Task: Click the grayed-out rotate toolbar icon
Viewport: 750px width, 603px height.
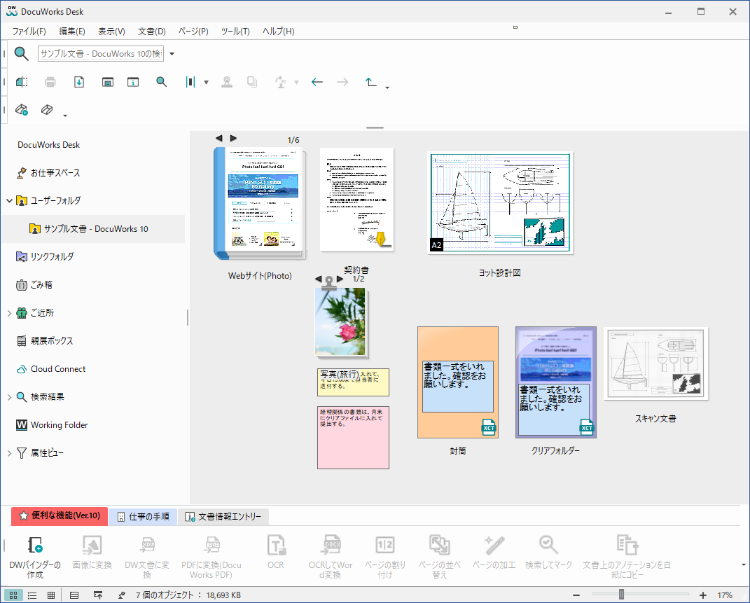Action: point(281,82)
